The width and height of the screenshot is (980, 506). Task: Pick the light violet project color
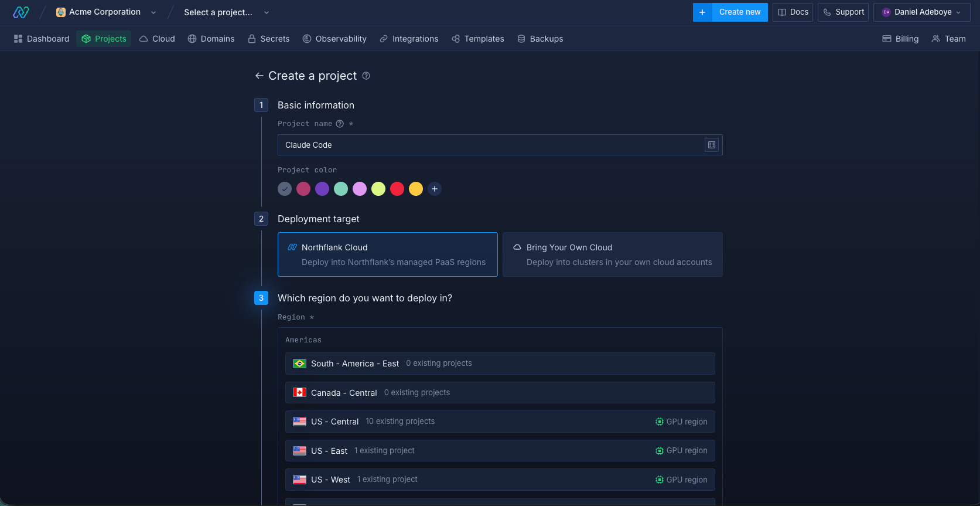pos(360,189)
